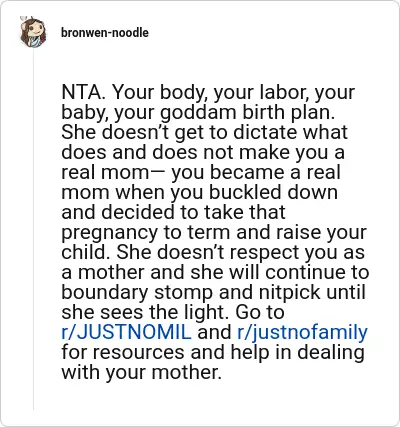Collapse thread using vertical line below avatar
The height and width of the screenshot is (427, 400).
point(33,230)
